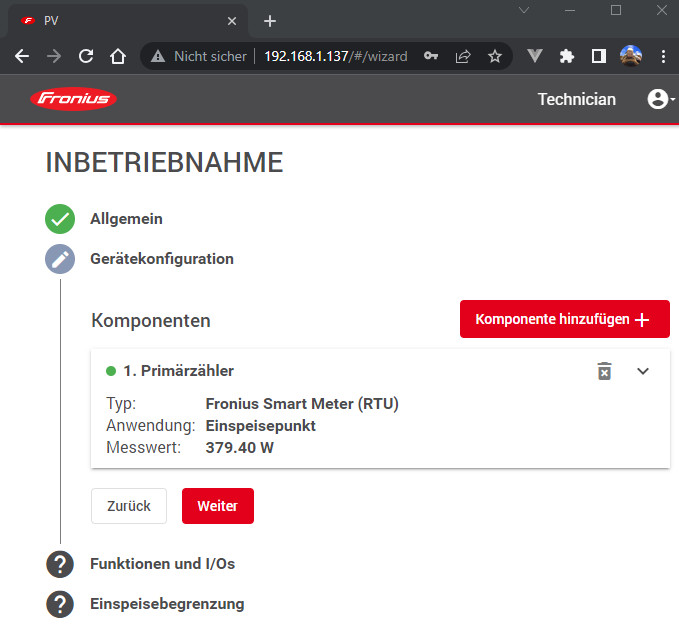Open the user account menu icon
Image resolution: width=679 pixels, height=643 pixels.
[x=658, y=99]
